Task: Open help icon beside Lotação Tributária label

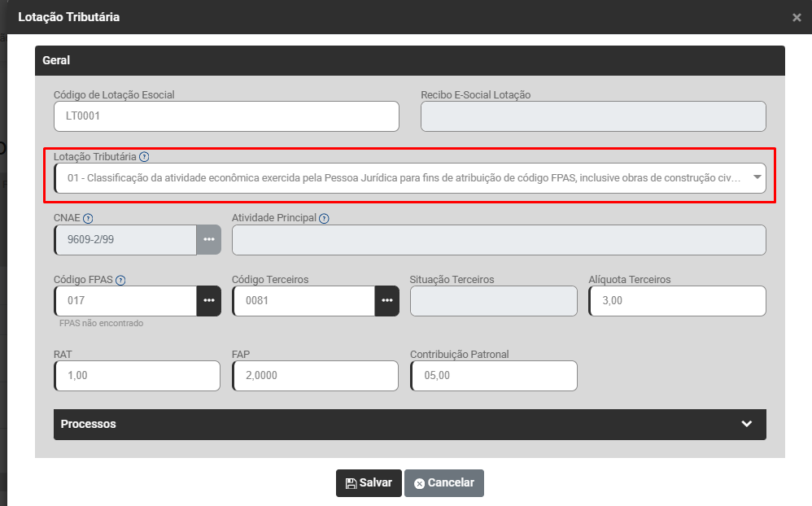Action: tap(144, 157)
